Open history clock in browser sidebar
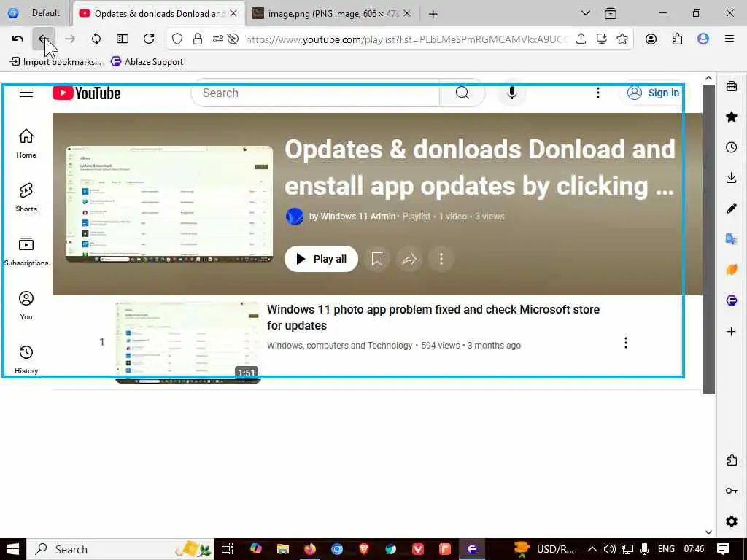Screen dimensions: 747x560 click(x=732, y=147)
